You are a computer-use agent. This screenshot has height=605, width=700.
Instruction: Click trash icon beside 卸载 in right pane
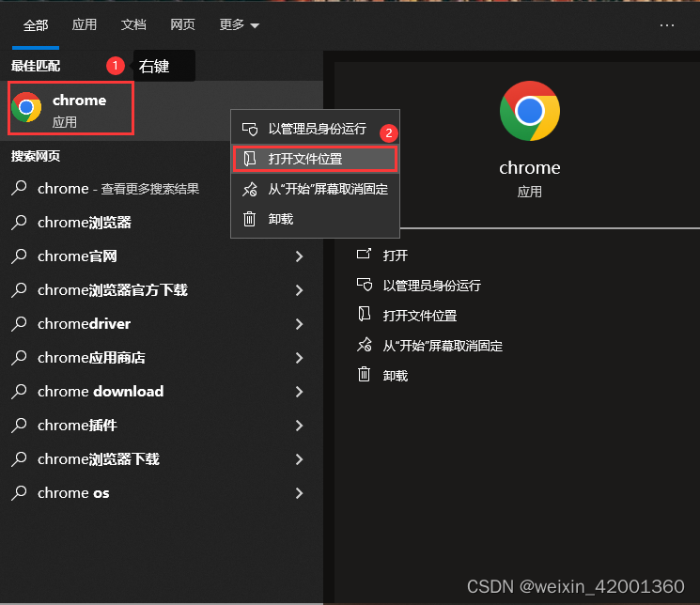(x=364, y=374)
